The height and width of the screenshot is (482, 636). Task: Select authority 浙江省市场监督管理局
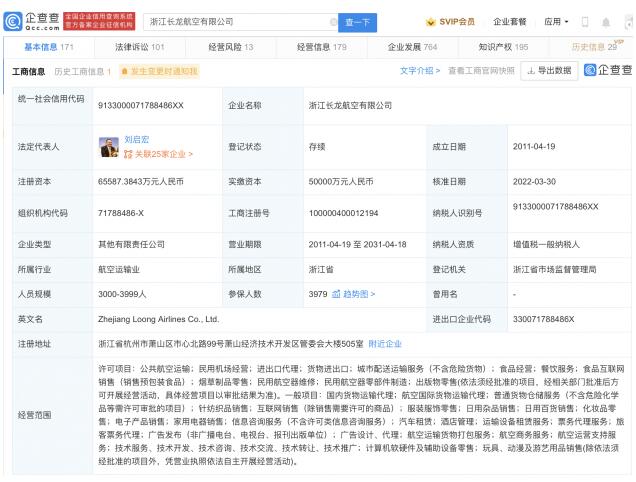(554, 269)
